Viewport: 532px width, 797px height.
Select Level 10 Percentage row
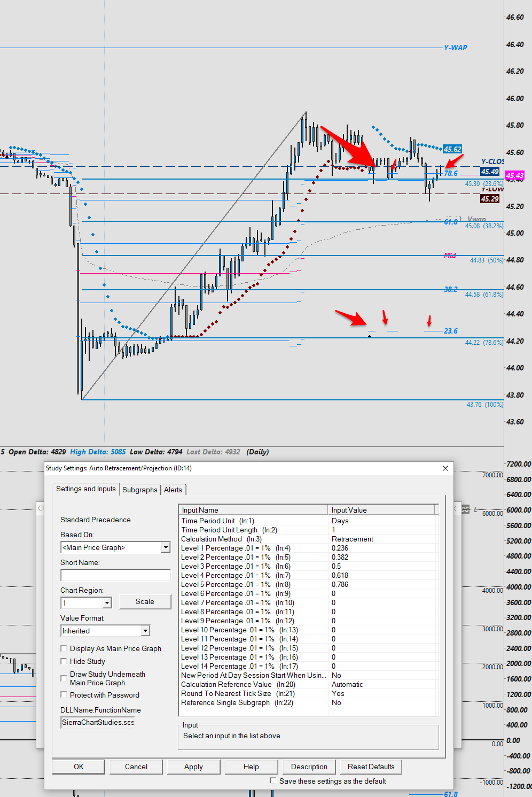[308, 630]
